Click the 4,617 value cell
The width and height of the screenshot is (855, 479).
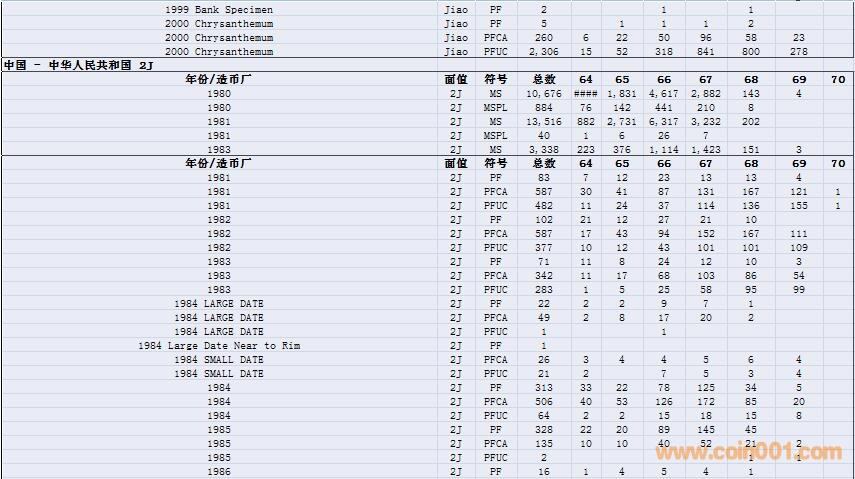coord(663,93)
